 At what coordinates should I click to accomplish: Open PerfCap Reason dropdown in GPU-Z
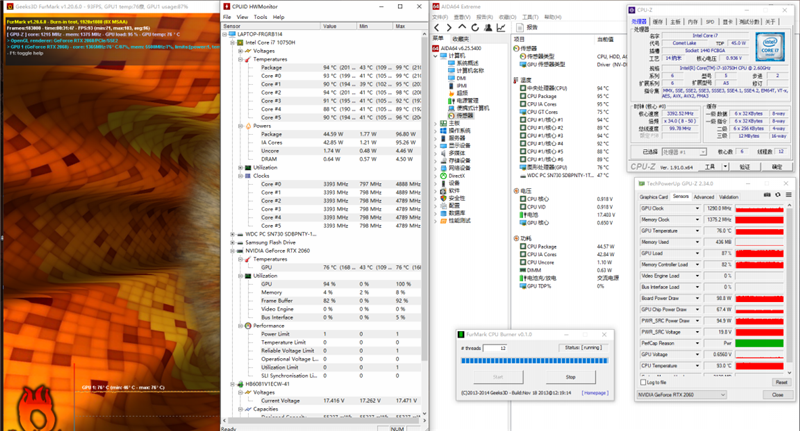point(697,343)
